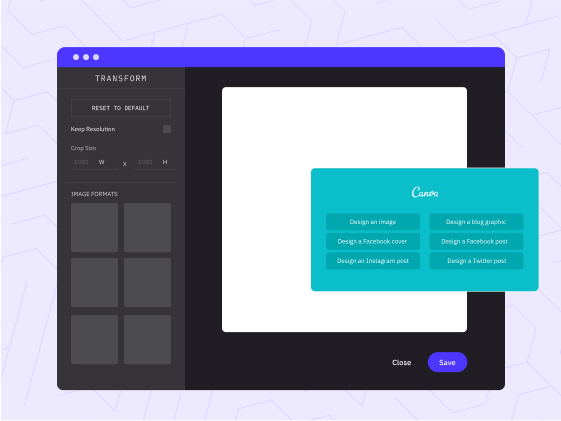Select the top-left image format thumbnail
561x421 pixels.
(94, 227)
